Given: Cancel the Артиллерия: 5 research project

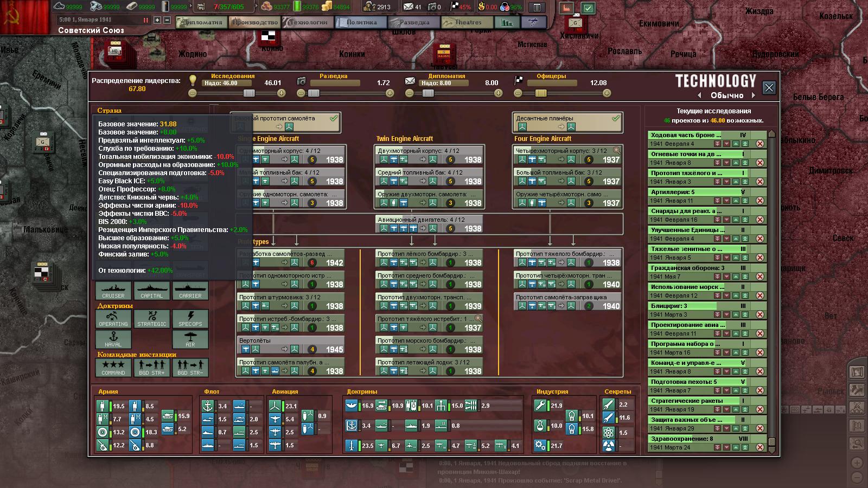Looking at the screenshot, I should pos(760,201).
